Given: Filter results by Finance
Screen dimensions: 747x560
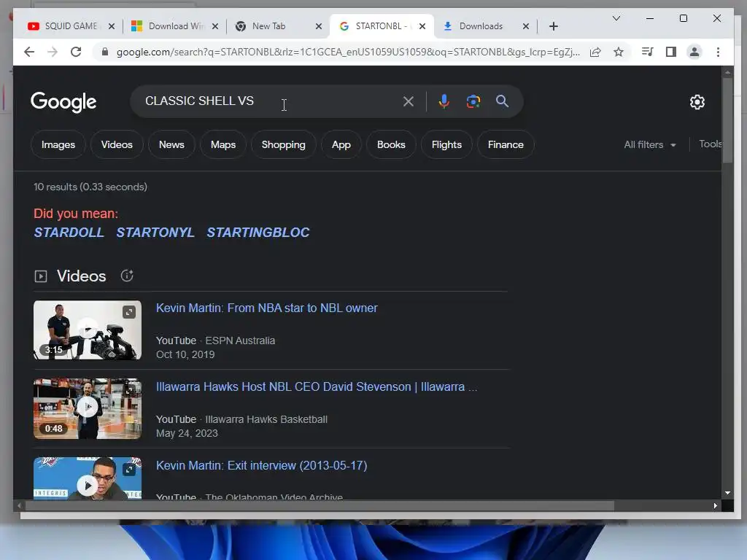Looking at the screenshot, I should 506,145.
